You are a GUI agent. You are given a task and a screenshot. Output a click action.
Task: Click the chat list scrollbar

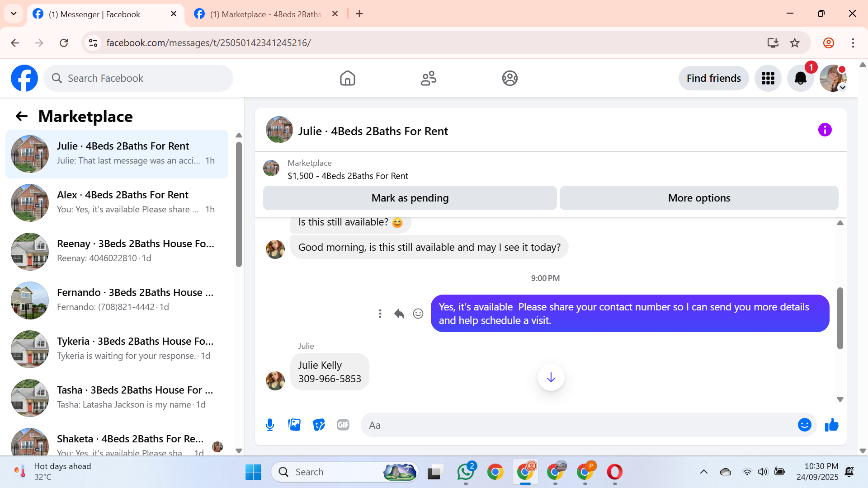(x=239, y=205)
